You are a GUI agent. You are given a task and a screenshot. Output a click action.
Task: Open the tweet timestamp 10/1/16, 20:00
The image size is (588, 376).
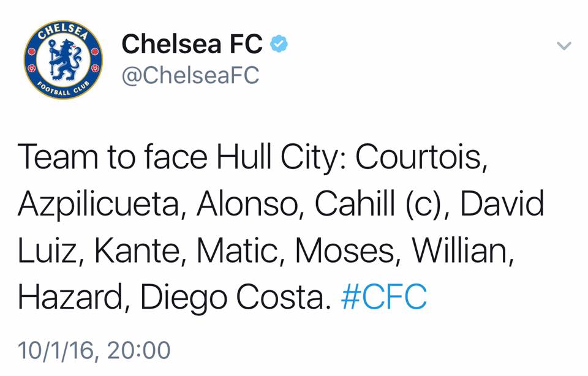click(94, 350)
